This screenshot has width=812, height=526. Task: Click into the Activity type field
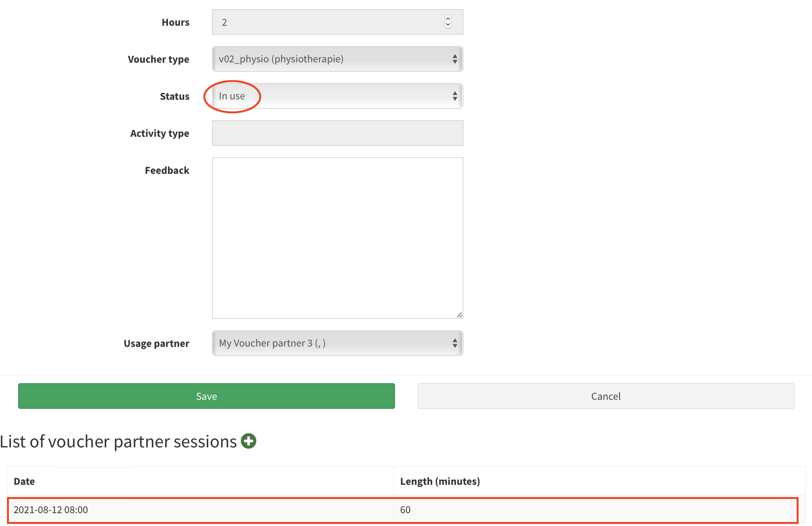[x=337, y=133]
